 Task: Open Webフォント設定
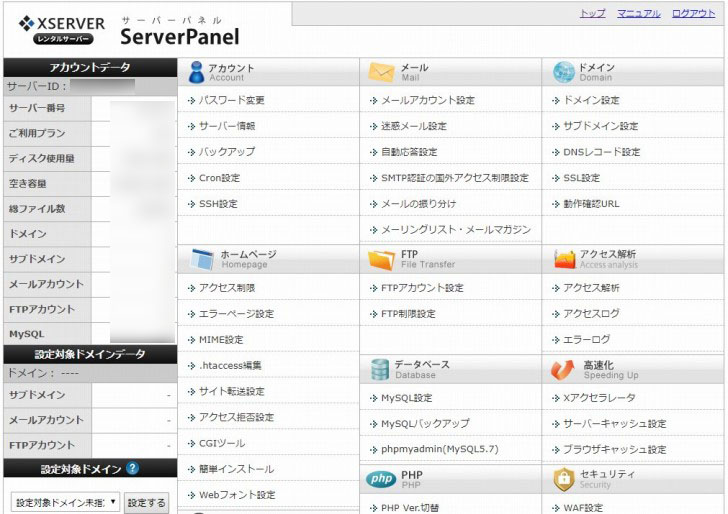point(237,495)
